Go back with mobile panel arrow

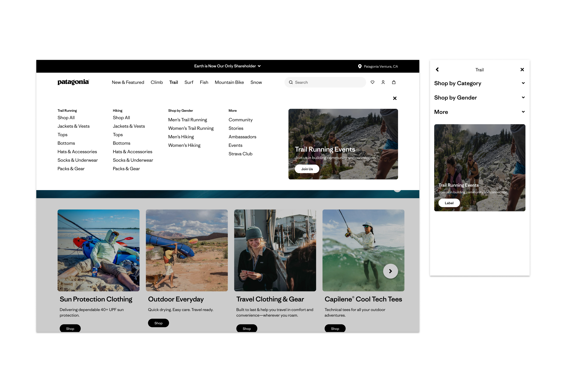(437, 70)
